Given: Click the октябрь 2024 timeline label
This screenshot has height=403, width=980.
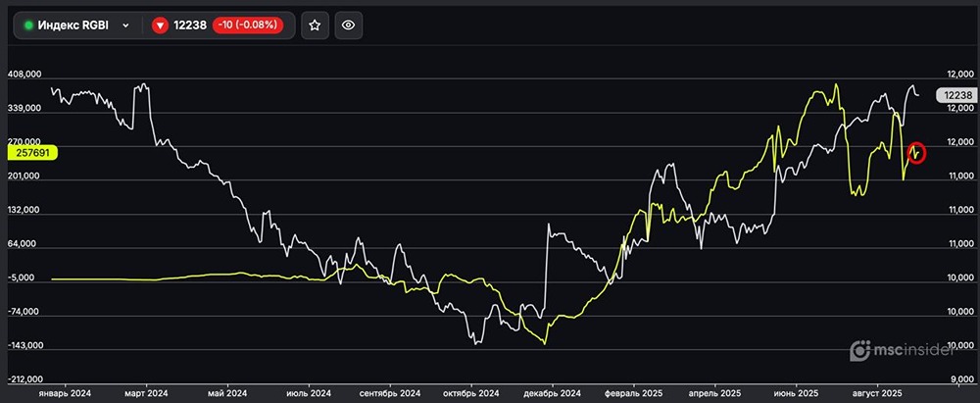Looking at the screenshot, I should (470, 393).
